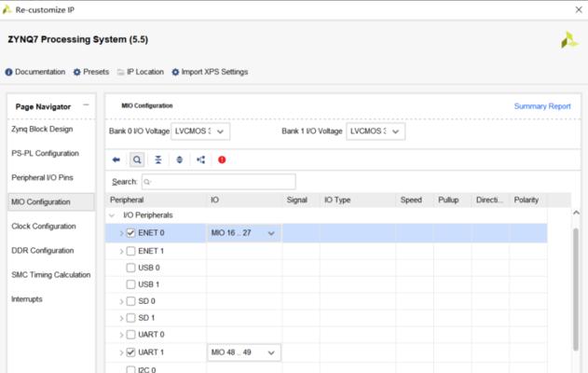This screenshot has width=588, height=373.
Task: Expand the ENET 0 row
Action: [x=121, y=233]
